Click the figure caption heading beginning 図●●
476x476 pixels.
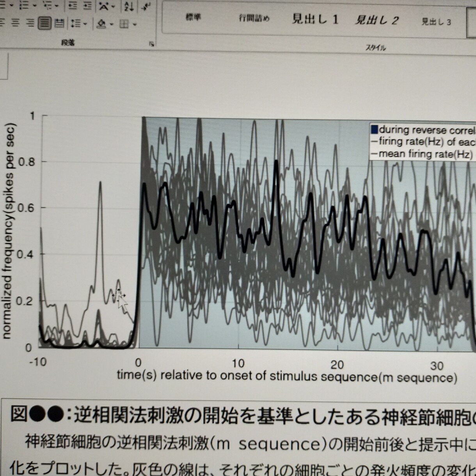[x=243, y=415]
